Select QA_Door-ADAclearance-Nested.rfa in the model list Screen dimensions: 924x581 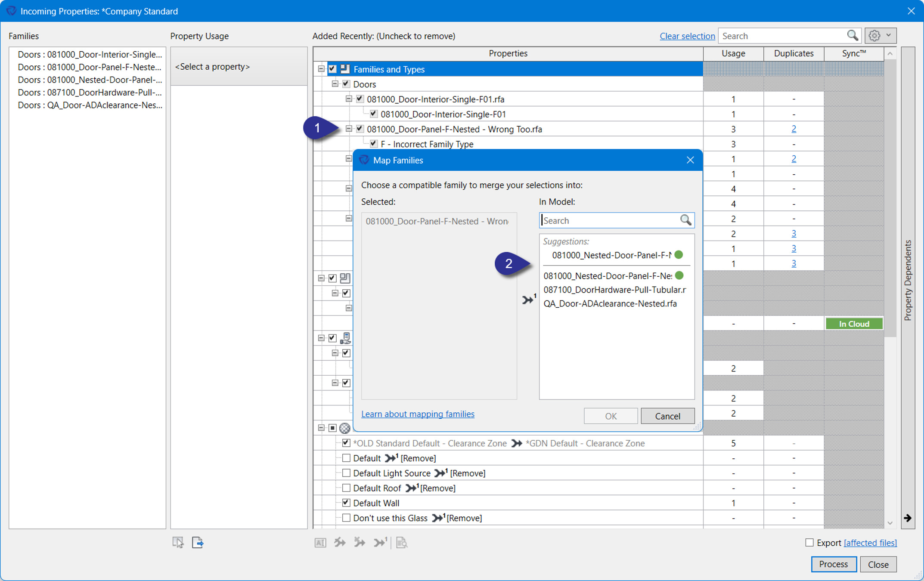coord(610,303)
